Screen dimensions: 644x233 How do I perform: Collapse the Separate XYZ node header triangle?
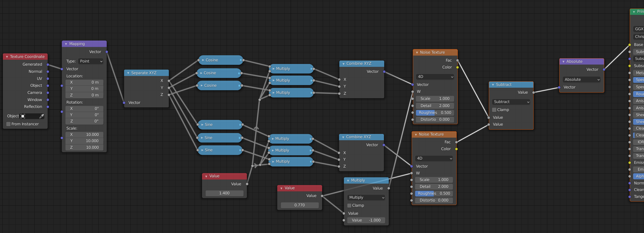(128, 73)
